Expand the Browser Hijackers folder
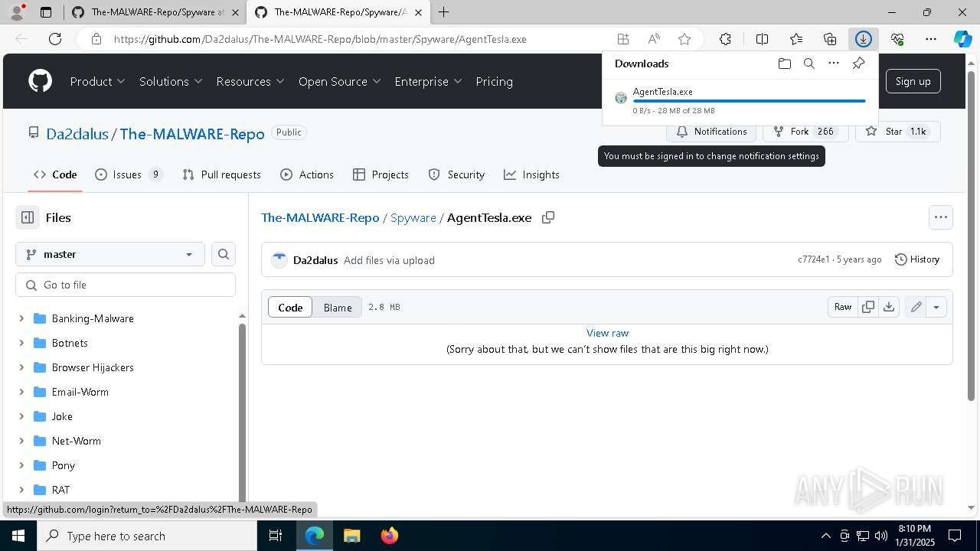The image size is (980, 551). pyautogui.click(x=21, y=367)
